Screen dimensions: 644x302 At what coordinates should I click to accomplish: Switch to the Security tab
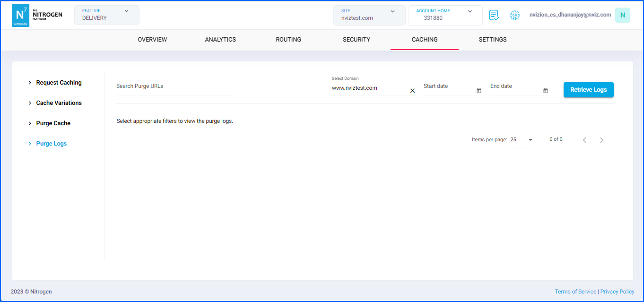tap(357, 40)
